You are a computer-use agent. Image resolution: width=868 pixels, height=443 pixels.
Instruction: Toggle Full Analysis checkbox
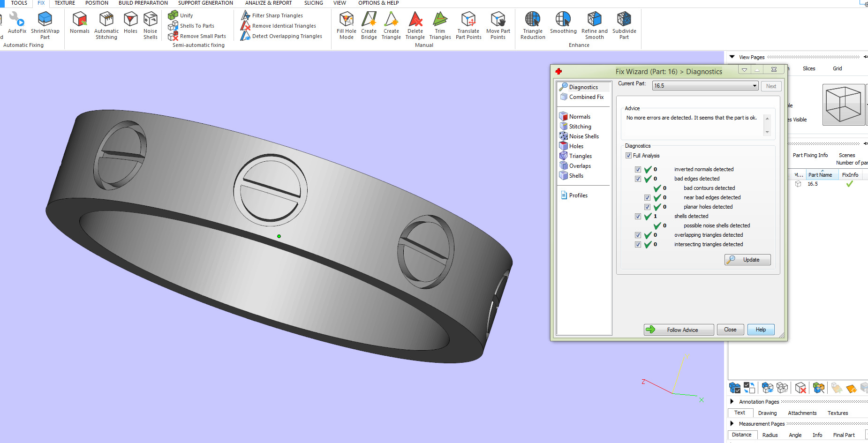628,156
